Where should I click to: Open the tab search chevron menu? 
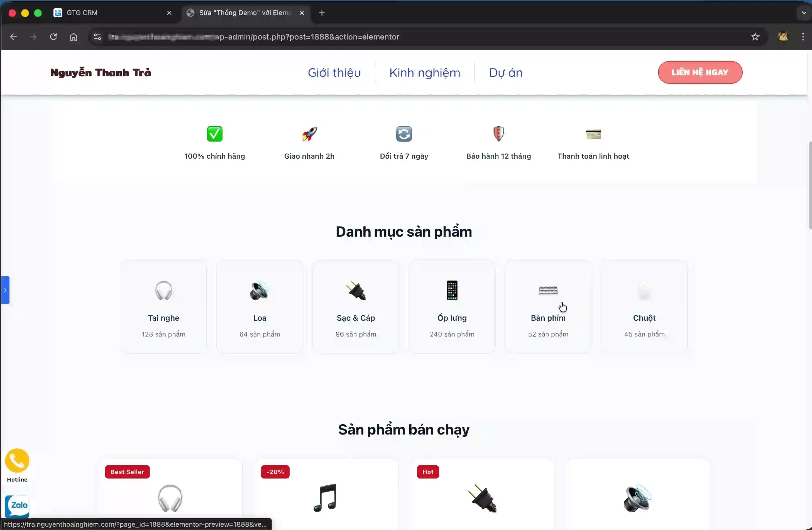803,13
